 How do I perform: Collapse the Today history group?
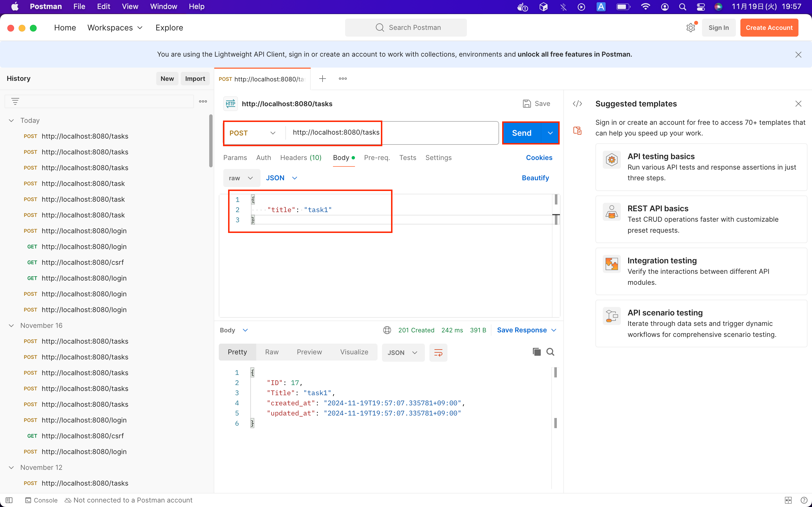point(11,120)
